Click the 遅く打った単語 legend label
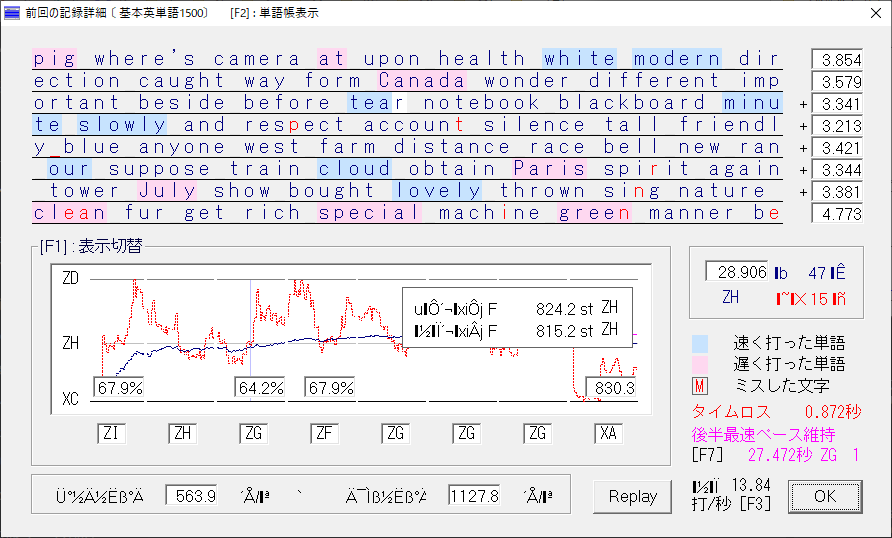 point(789,364)
